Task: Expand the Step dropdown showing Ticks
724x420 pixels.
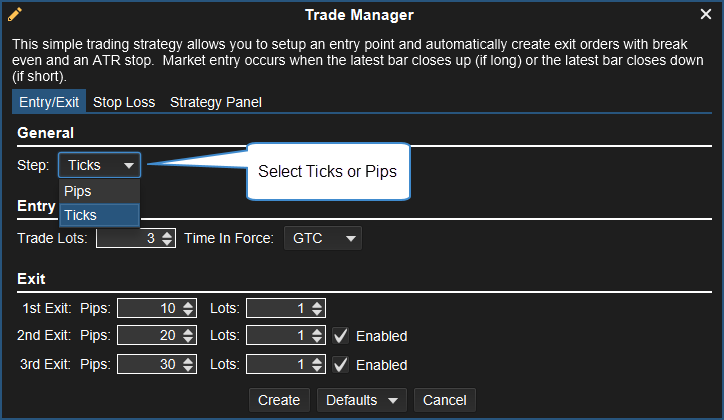Action: point(99,165)
